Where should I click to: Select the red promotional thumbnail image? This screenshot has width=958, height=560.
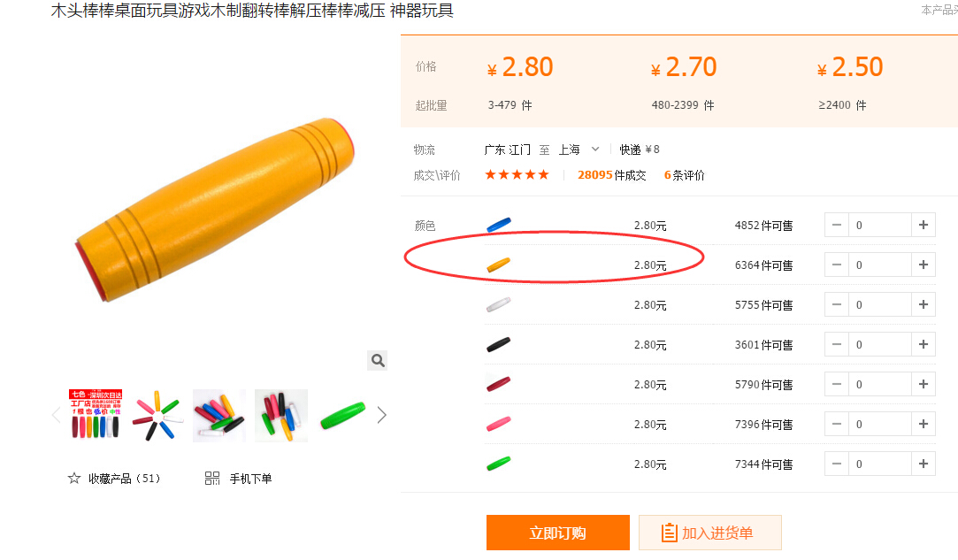click(x=96, y=415)
